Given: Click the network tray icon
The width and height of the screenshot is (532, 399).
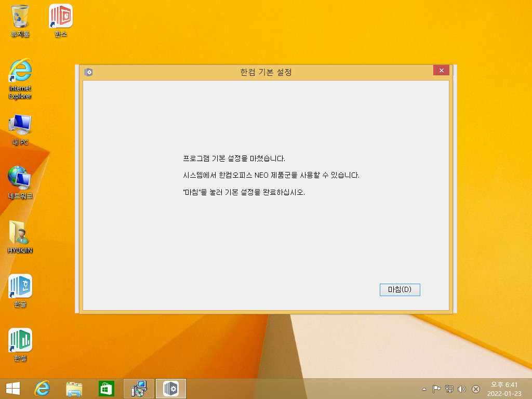Looking at the screenshot, I should tap(449, 389).
